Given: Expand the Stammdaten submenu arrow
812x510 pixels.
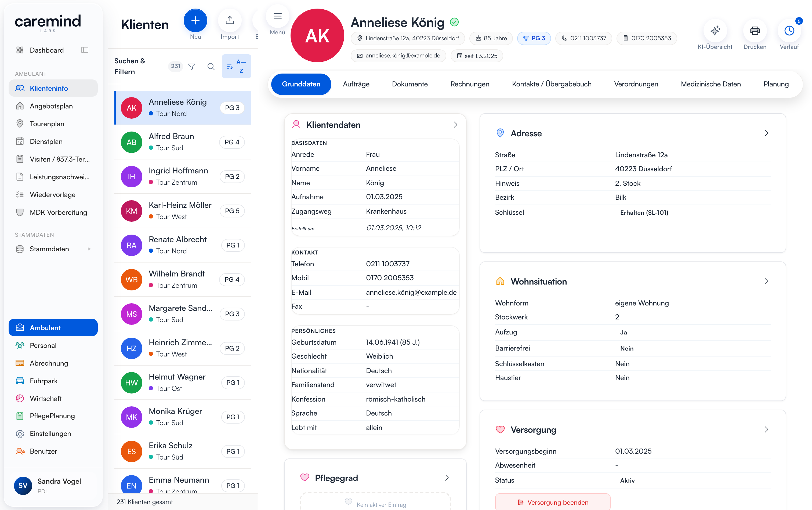Looking at the screenshot, I should 89,249.
